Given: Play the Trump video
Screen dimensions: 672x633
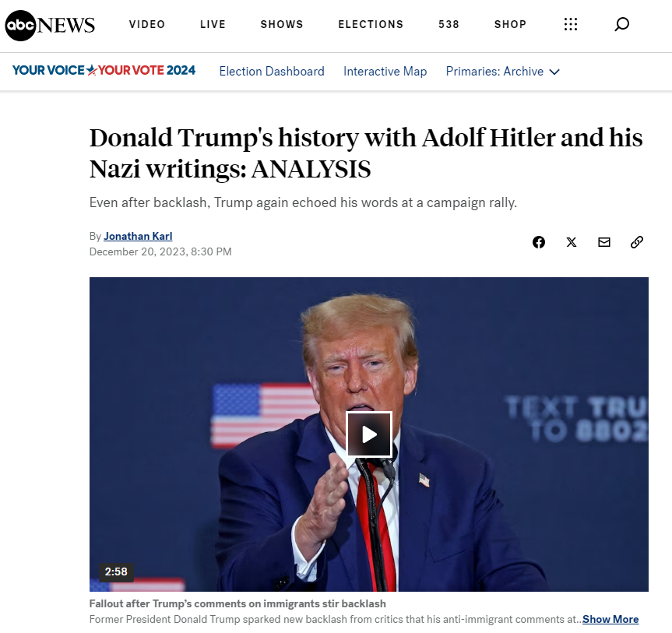Looking at the screenshot, I should pos(369,434).
